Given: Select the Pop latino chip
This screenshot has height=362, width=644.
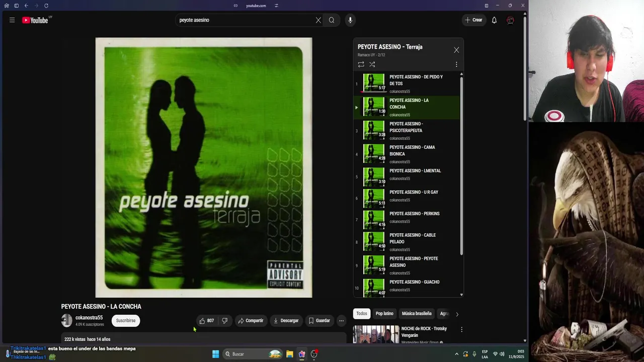Looking at the screenshot, I should click(384, 314).
